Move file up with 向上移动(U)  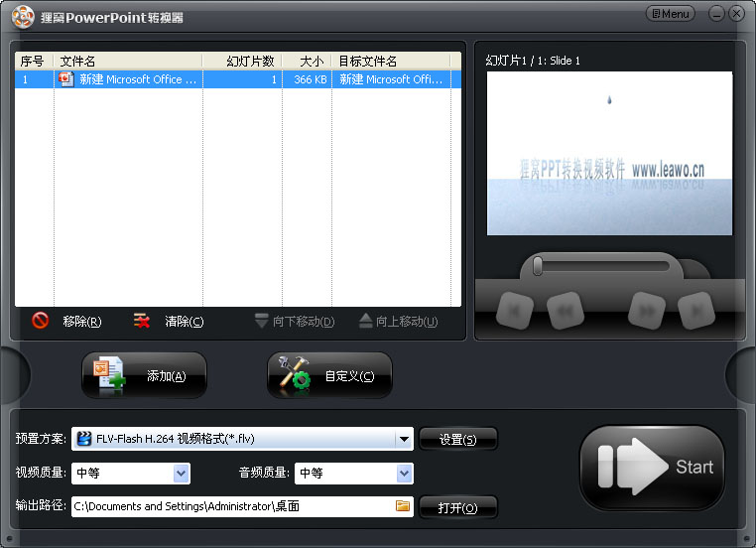coord(399,322)
